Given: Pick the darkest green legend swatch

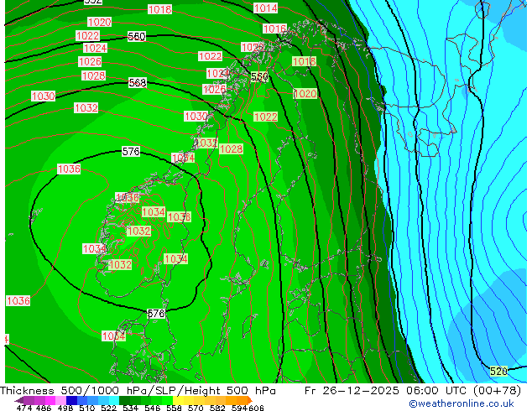Looking at the screenshot, I should pyautogui.click(x=124, y=400).
